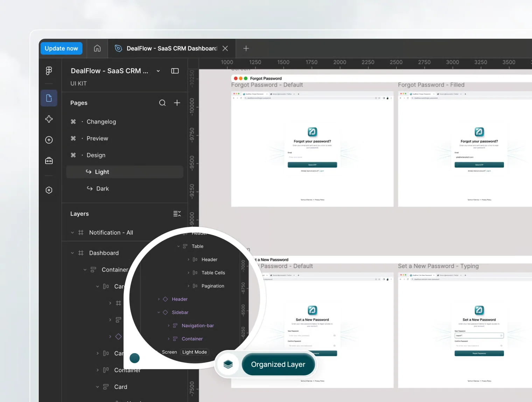532x402 pixels.
Task: Expand the Card layer at bottom
Action: click(x=98, y=387)
